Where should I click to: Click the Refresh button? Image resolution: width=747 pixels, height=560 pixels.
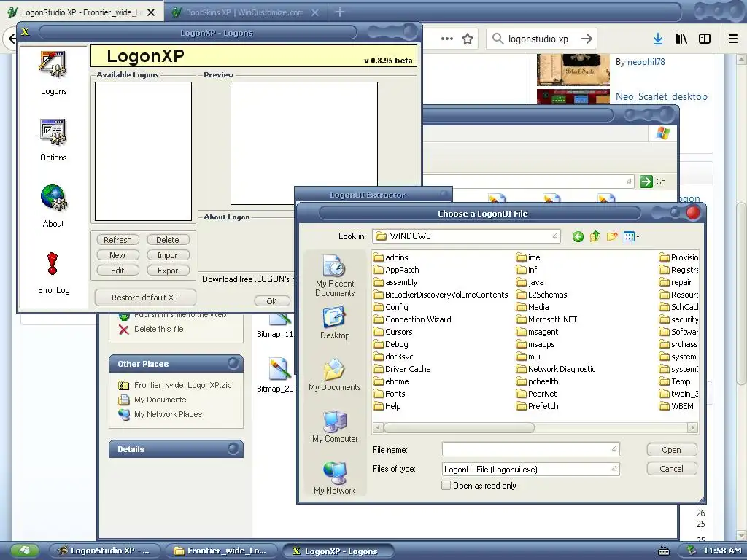pos(117,239)
